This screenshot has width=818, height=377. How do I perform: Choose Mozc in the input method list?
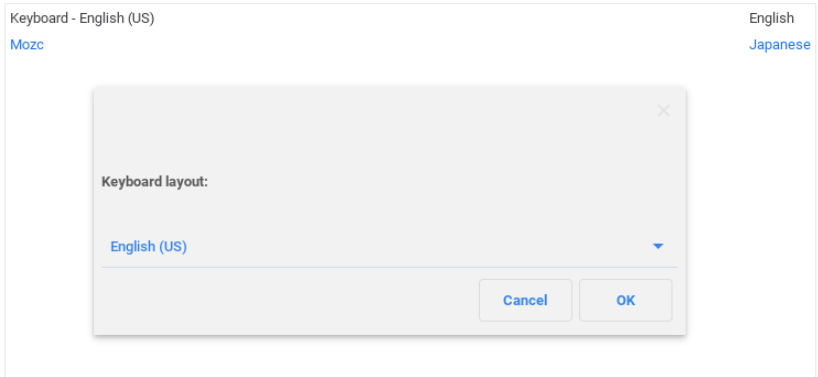pyautogui.click(x=27, y=45)
